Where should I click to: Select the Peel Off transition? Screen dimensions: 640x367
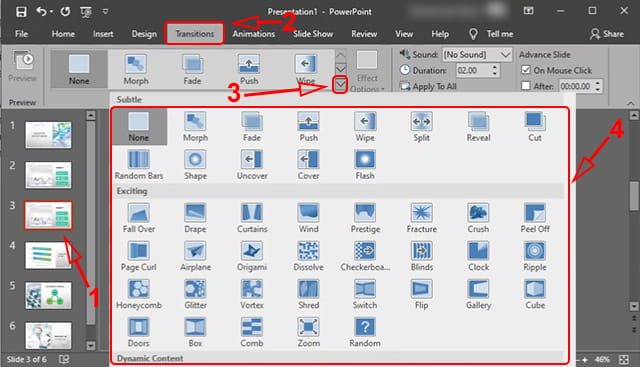point(535,218)
